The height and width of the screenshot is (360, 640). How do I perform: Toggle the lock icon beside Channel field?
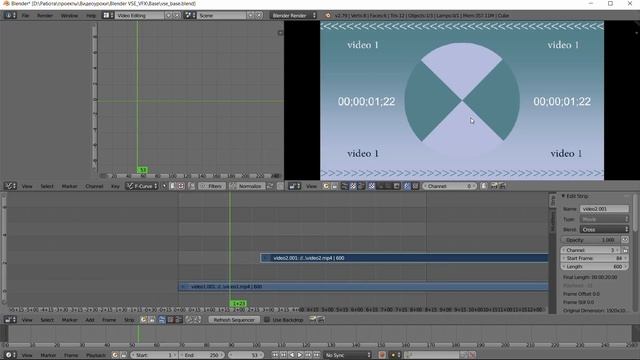point(625,250)
